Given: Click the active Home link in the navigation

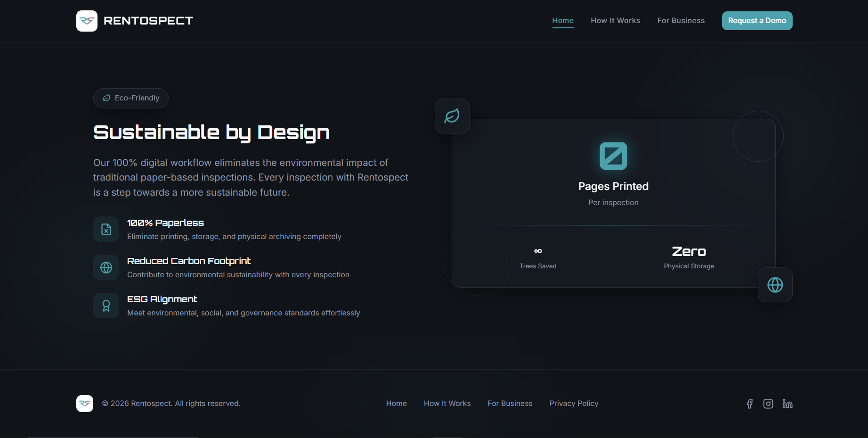Looking at the screenshot, I should [x=563, y=21].
